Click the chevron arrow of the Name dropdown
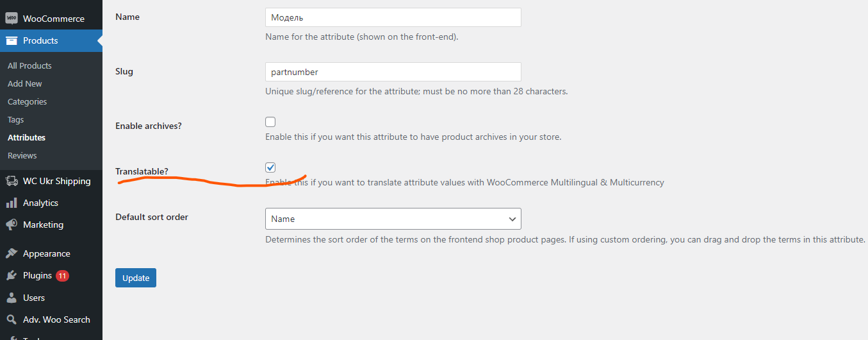Screen dimensions: 868x340 point(512,219)
